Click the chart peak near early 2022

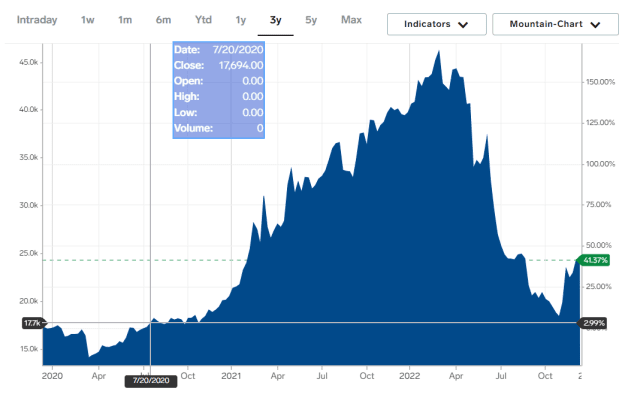coord(439,51)
